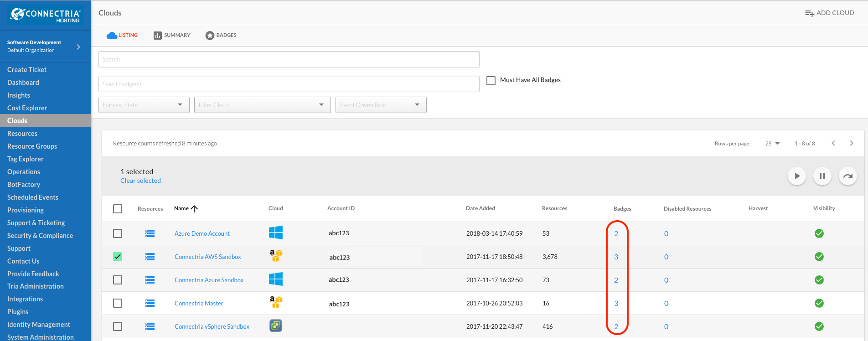The height and width of the screenshot is (341, 868).
Task: Open the Event Driven Role dropdown
Action: (x=381, y=105)
